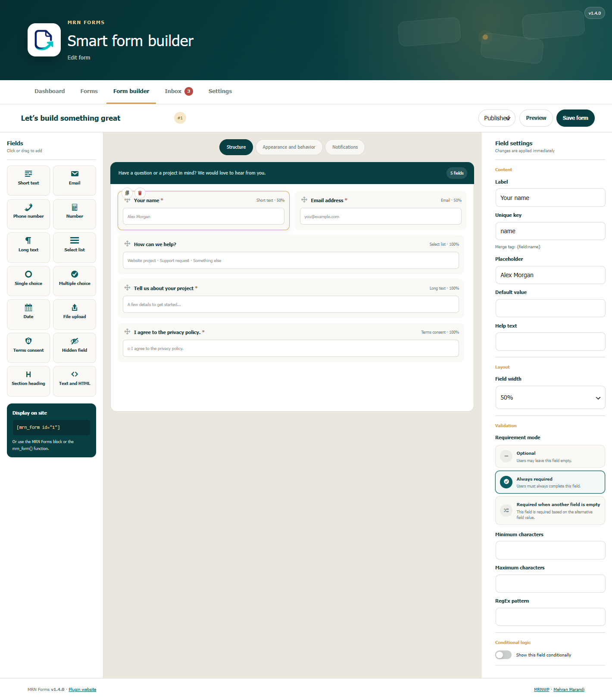Add a Date field

tap(28, 314)
